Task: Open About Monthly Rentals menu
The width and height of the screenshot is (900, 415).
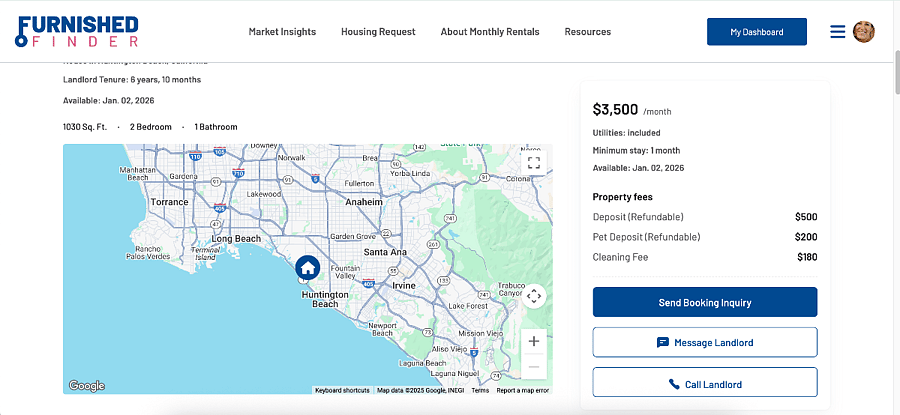Action: click(x=490, y=32)
